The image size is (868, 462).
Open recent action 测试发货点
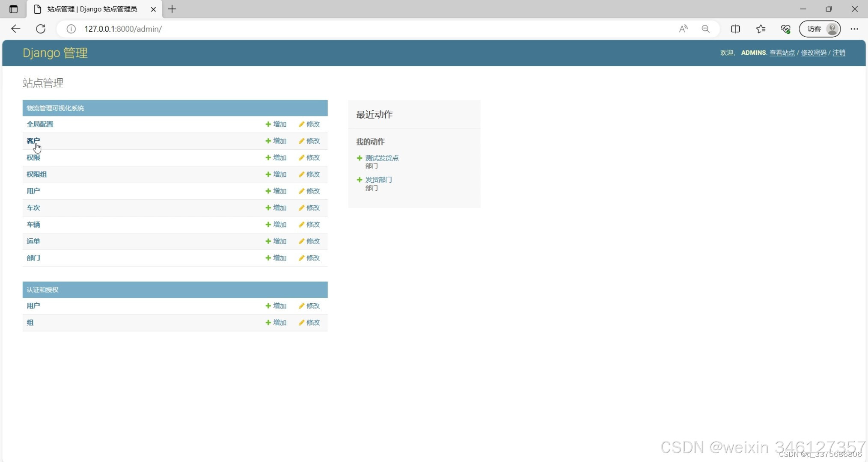tap(381, 158)
